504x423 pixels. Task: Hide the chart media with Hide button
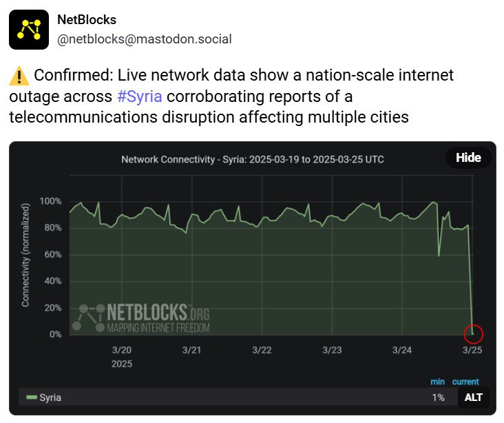click(468, 158)
